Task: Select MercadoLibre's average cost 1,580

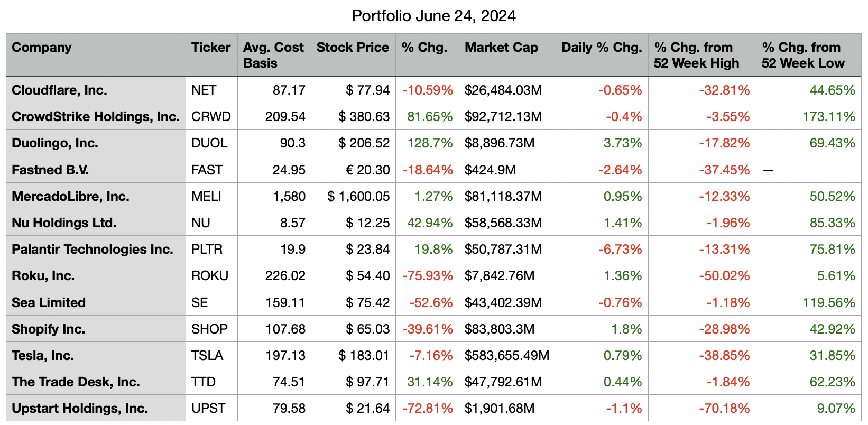Action: point(289,197)
